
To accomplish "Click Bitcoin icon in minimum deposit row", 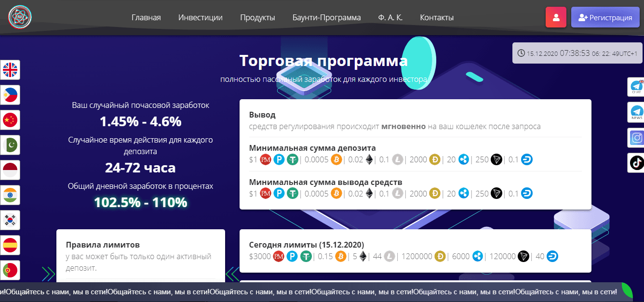I will pos(336,160).
